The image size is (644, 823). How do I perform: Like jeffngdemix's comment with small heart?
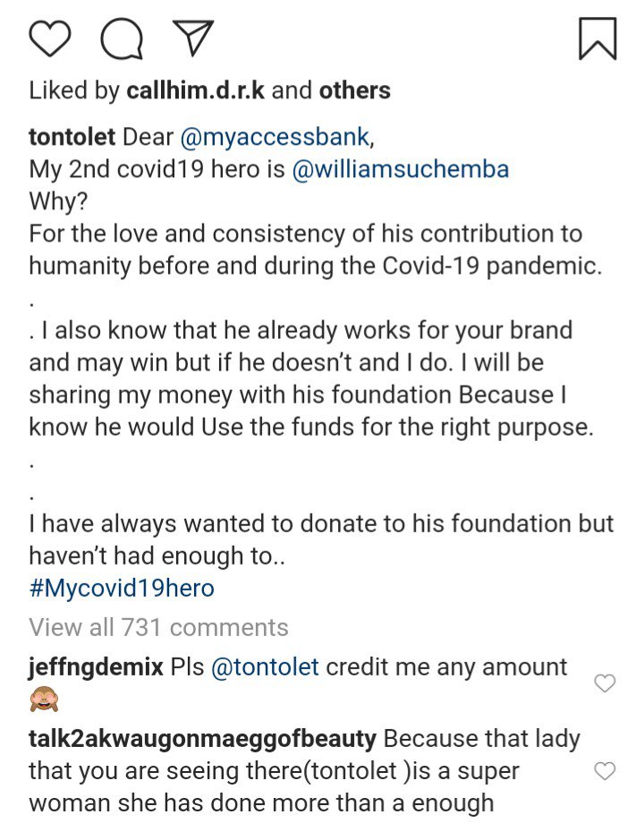[605, 683]
